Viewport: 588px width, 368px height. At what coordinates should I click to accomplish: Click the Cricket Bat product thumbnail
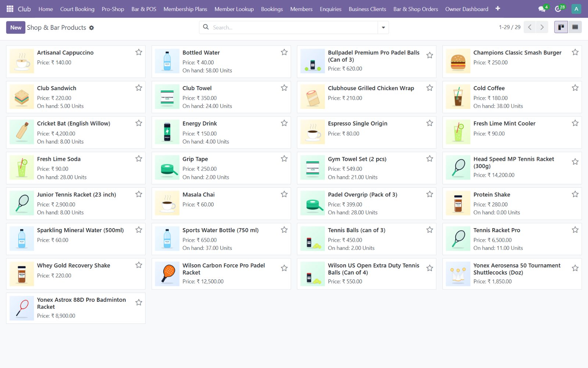click(22, 132)
